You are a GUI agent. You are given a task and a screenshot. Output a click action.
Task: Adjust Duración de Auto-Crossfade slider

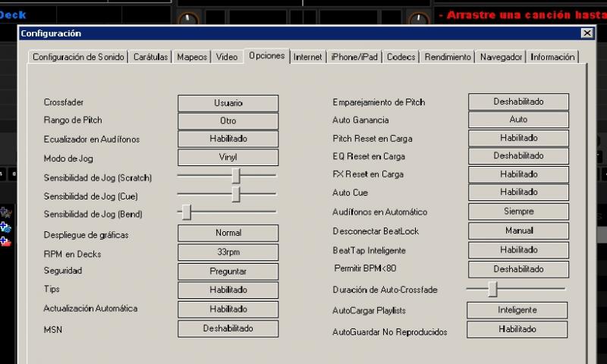516,289
